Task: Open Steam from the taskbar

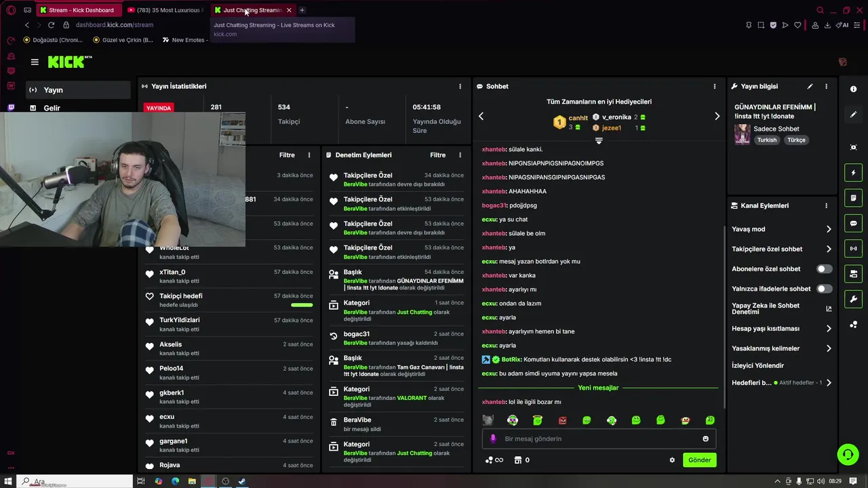Action: [x=242, y=481]
